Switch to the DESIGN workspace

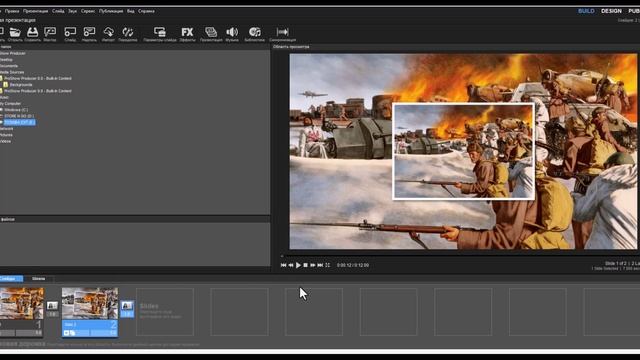point(611,11)
